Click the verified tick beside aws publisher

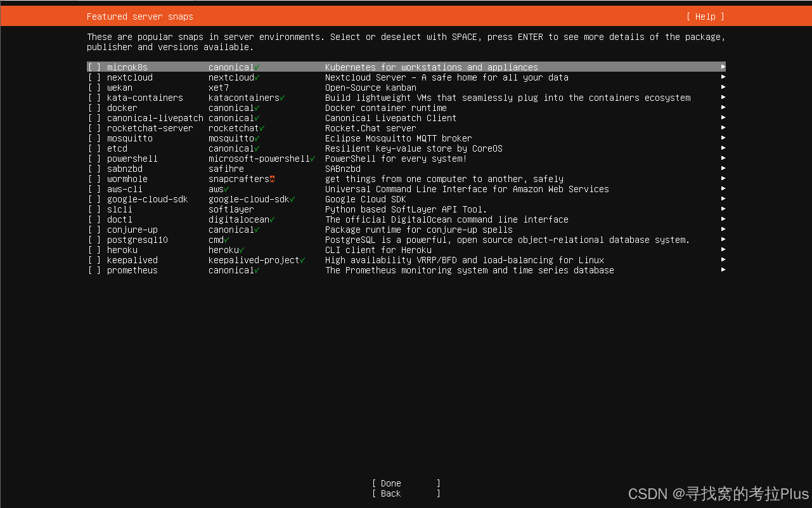pos(227,189)
